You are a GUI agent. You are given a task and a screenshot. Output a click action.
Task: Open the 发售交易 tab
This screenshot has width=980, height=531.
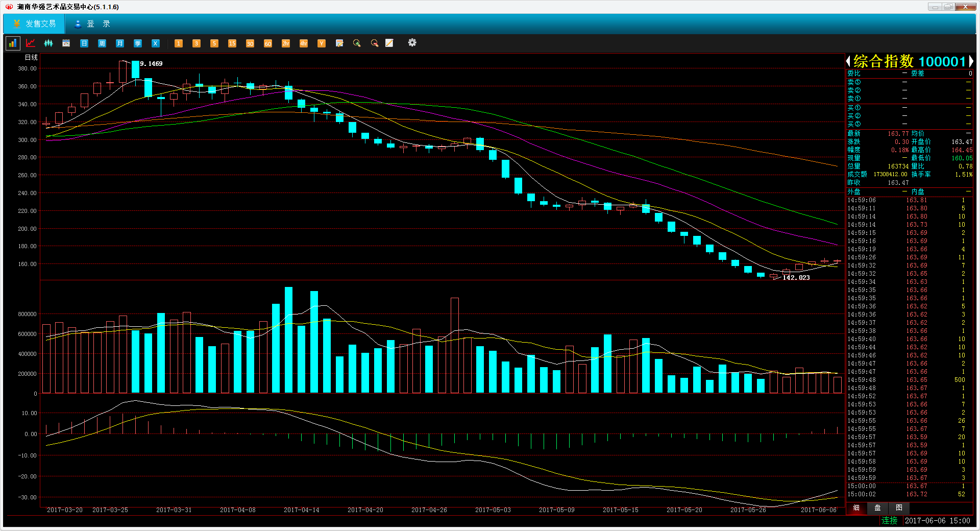(34, 24)
